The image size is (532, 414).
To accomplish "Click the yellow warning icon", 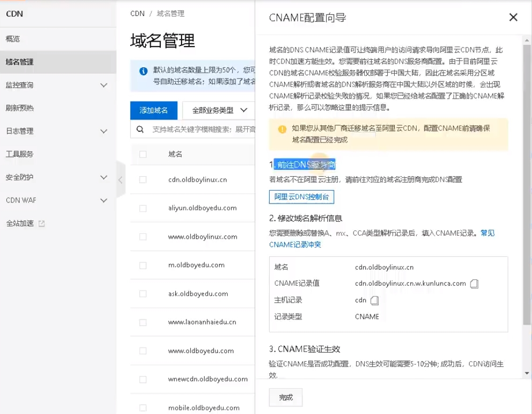I will tap(282, 129).
